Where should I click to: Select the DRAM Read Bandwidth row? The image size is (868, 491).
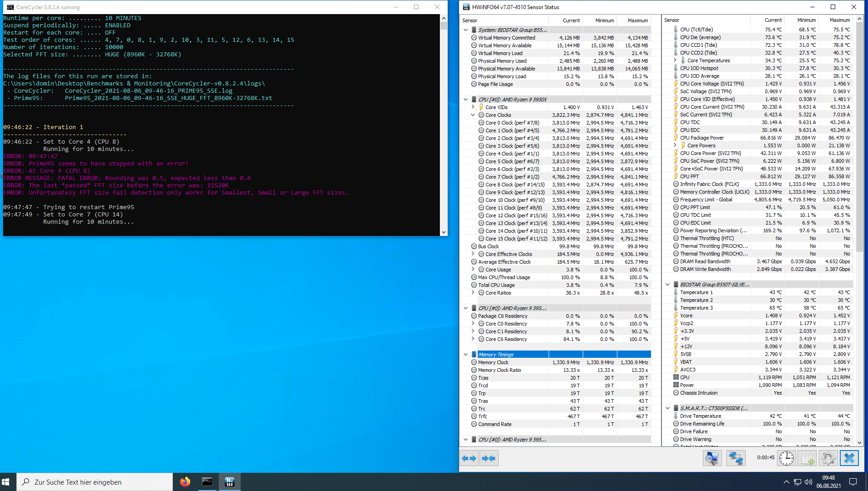[758, 261]
